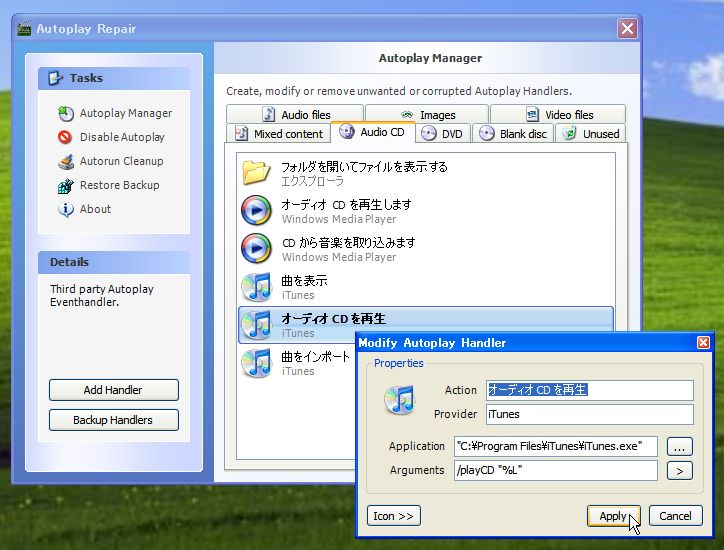The image size is (724, 550).
Task: Click the Blank disc tab icon
Action: coord(487,133)
